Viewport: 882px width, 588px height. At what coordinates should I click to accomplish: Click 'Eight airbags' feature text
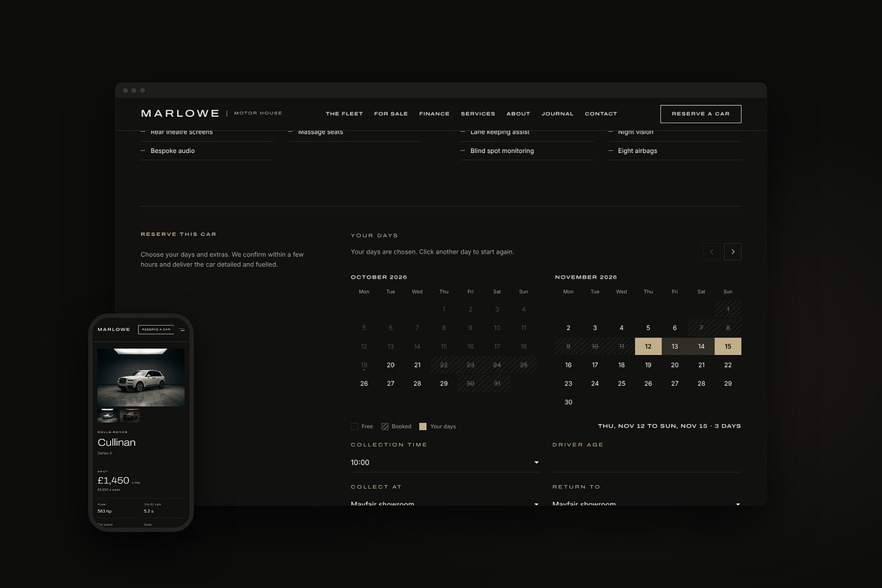click(x=638, y=151)
